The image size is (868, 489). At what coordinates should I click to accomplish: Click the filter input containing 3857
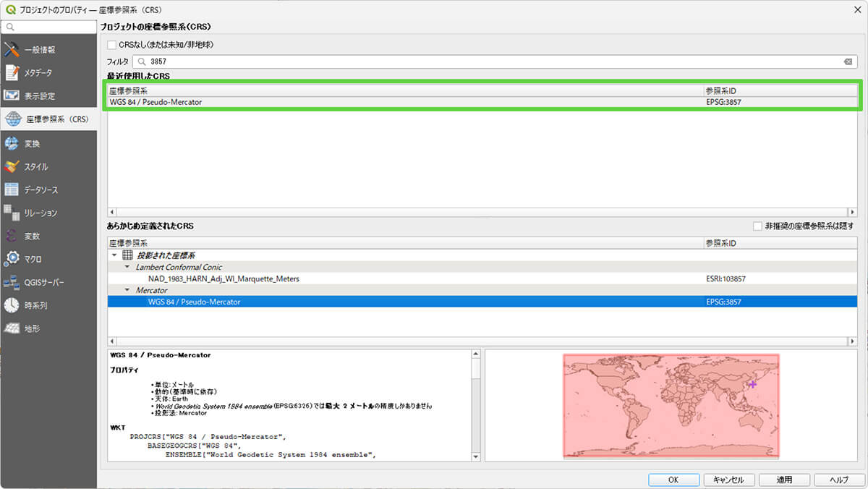[x=495, y=61]
